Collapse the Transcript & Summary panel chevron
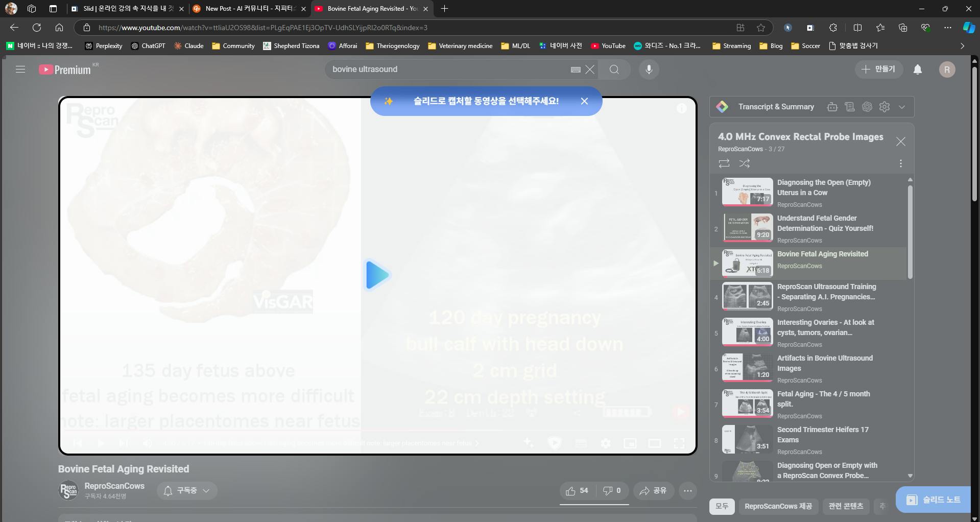Viewport: 980px width, 522px height. tap(902, 107)
